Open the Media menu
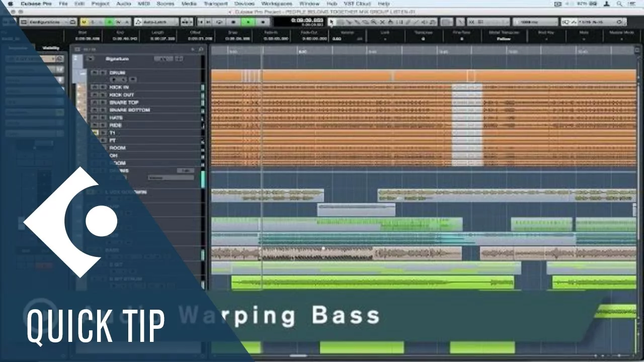This screenshot has height=362, width=644. [x=189, y=4]
